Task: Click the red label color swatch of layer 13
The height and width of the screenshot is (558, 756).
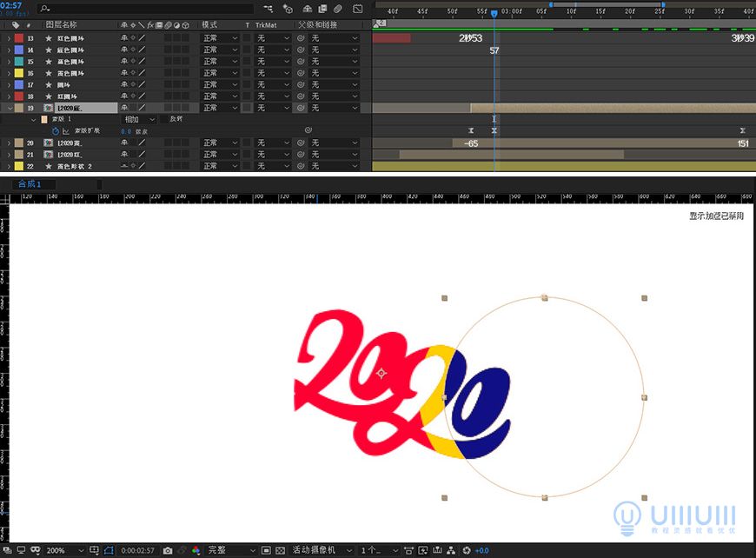Action: [x=19, y=38]
